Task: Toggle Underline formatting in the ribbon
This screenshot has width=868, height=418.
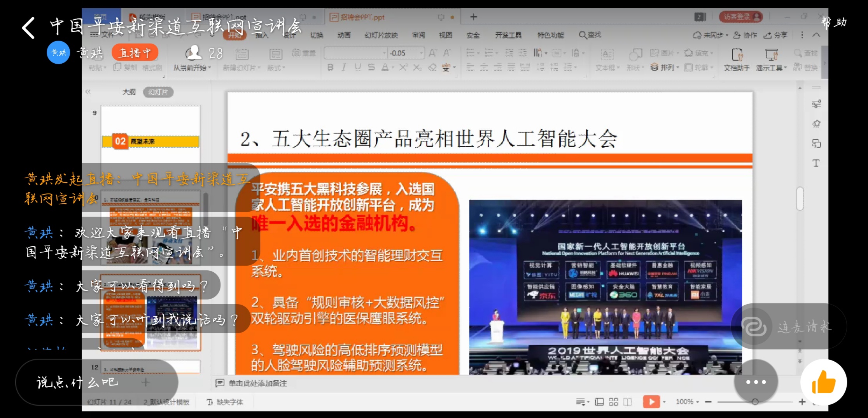Action: pyautogui.click(x=357, y=68)
